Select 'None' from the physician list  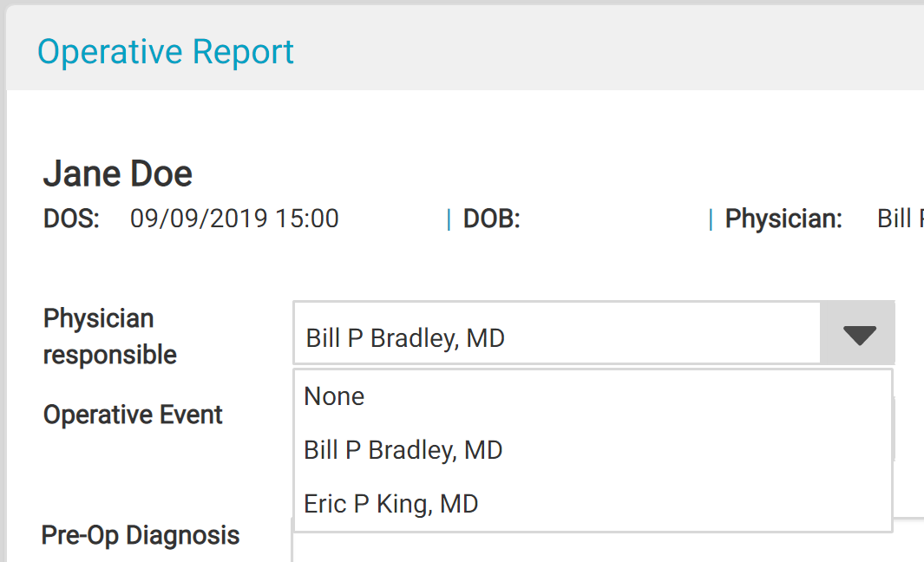[x=334, y=396]
